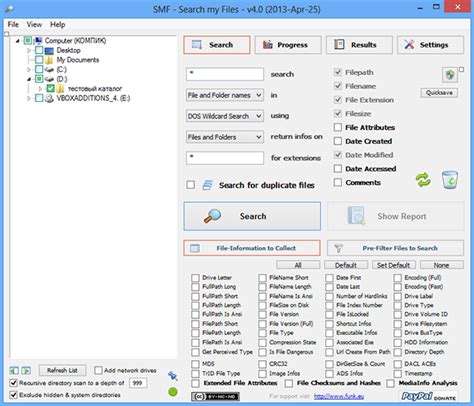
Task: Click the green refresh arrows icon
Action: point(423,180)
